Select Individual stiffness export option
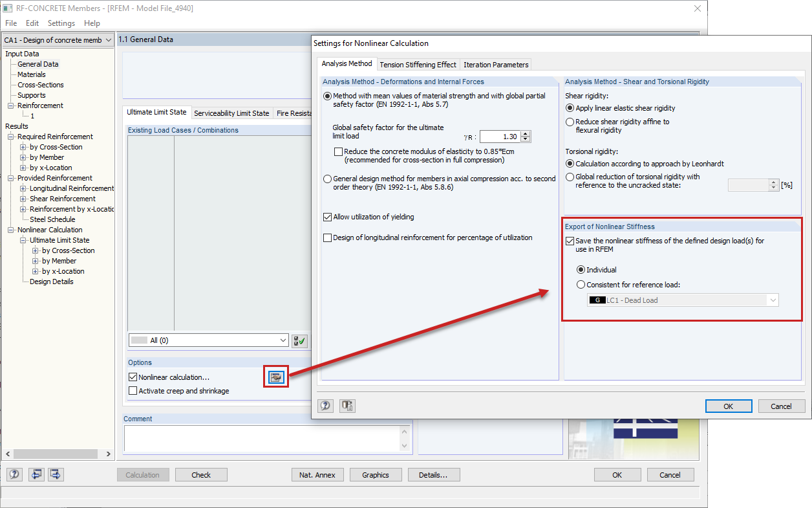Image resolution: width=812 pixels, height=508 pixels. click(x=581, y=270)
